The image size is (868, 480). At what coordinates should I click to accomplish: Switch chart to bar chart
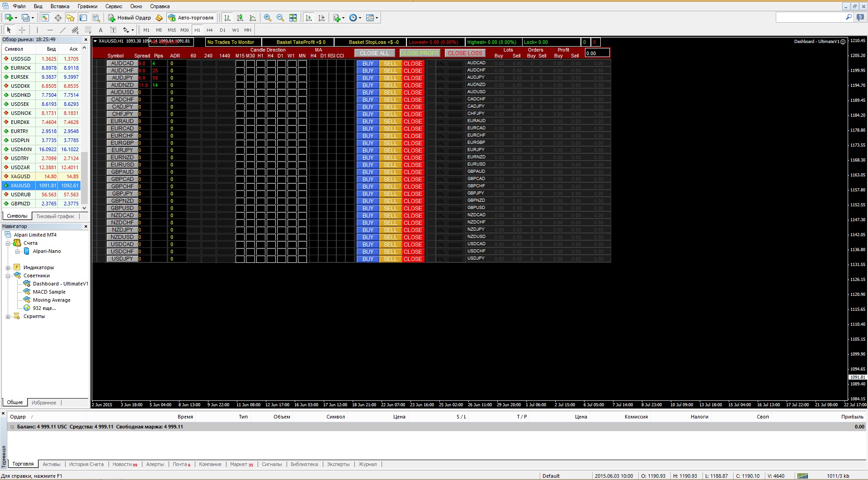click(227, 18)
